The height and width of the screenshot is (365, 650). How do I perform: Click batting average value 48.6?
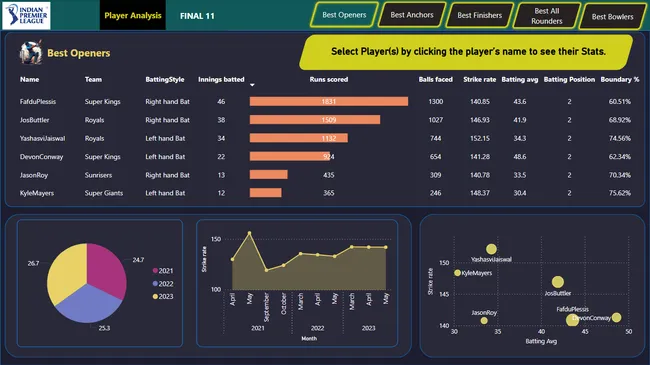point(520,157)
